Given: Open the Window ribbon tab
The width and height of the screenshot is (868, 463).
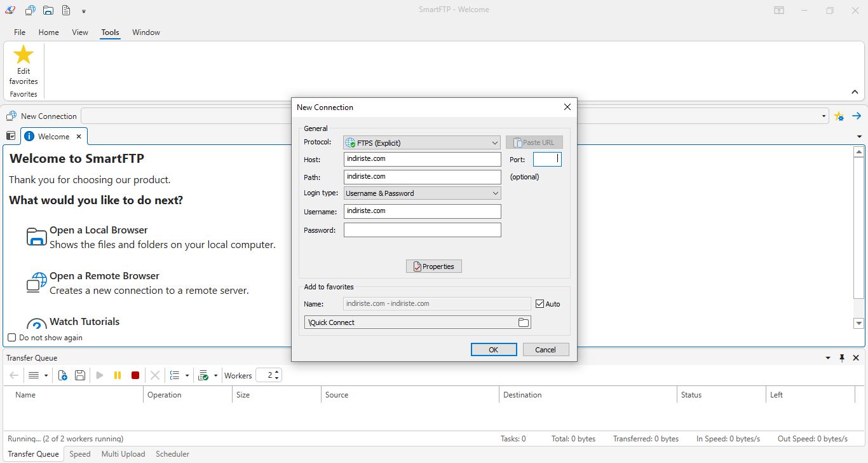Looking at the screenshot, I should click(146, 32).
